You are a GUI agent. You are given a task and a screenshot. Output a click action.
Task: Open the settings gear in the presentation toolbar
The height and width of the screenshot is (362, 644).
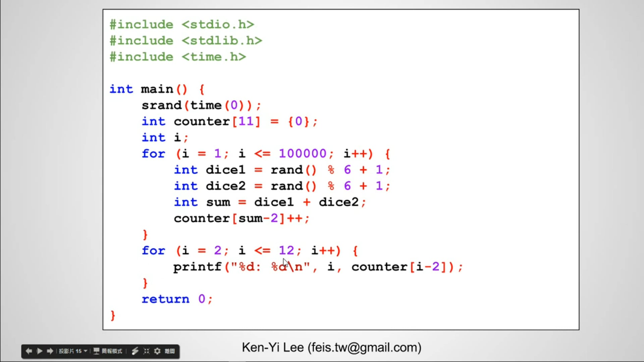tap(157, 351)
